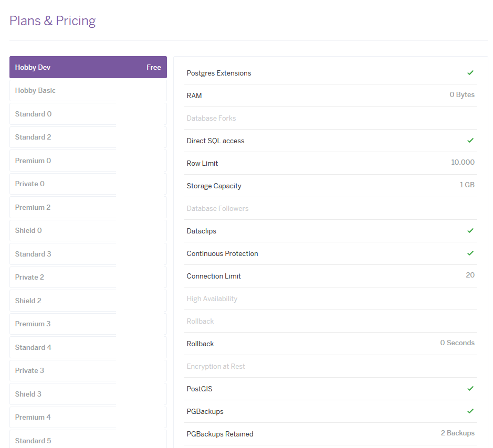The height and width of the screenshot is (448, 493).
Task: Click the Free price label on Hobby Dev
Action: [154, 67]
